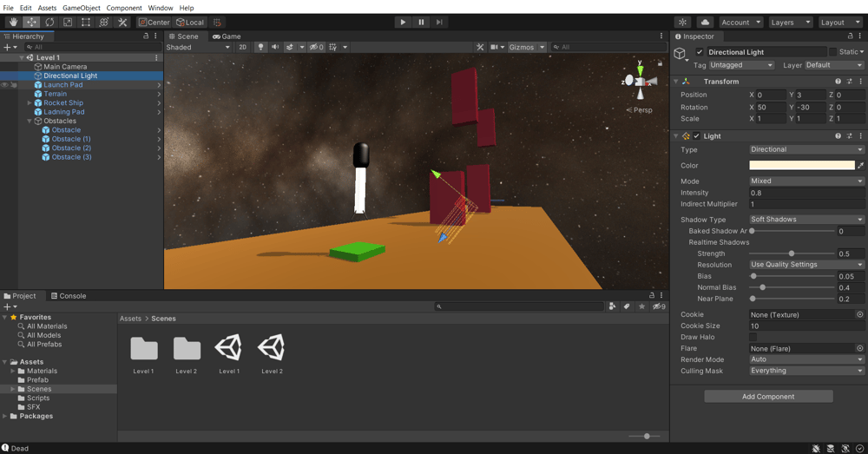Open the Window menu
This screenshot has height=454, width=868.
[x=161, y=8]
